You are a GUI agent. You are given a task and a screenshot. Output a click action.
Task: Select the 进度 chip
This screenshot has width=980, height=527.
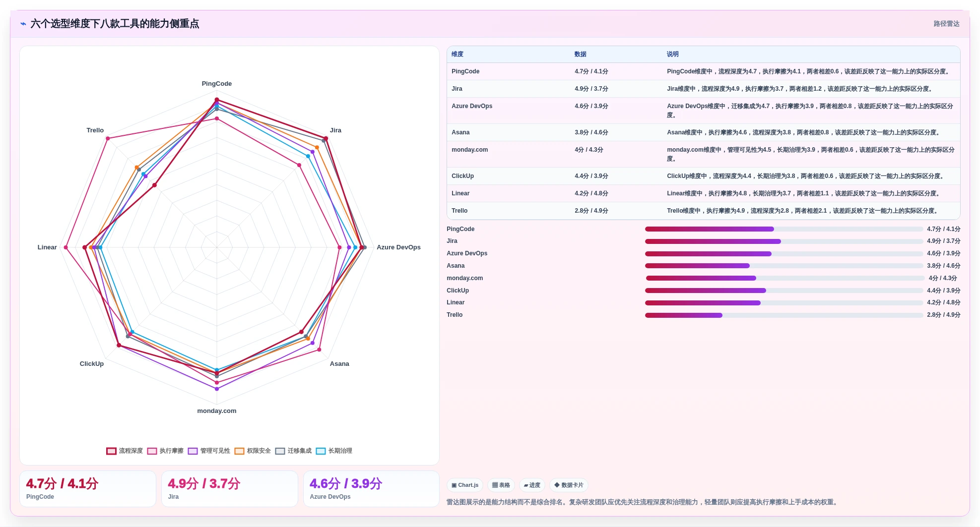[x=532, y=485]
